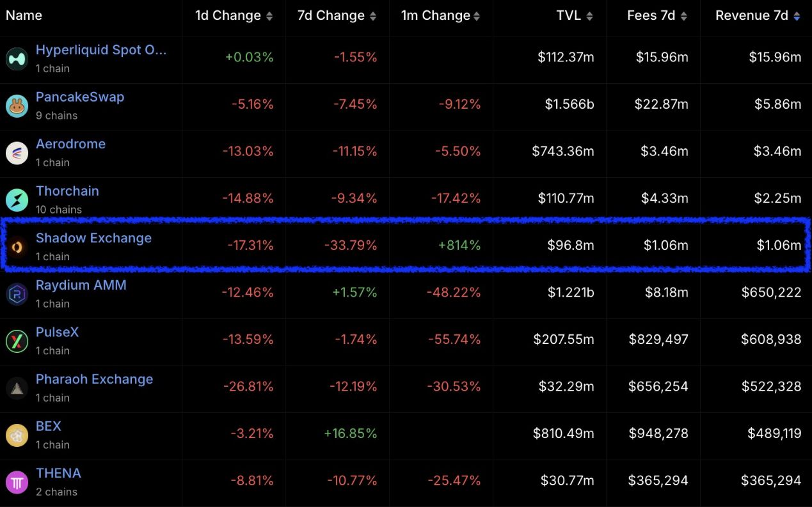
Task: Open the Shadow Exchange protocol link
Action: [93, 238]
